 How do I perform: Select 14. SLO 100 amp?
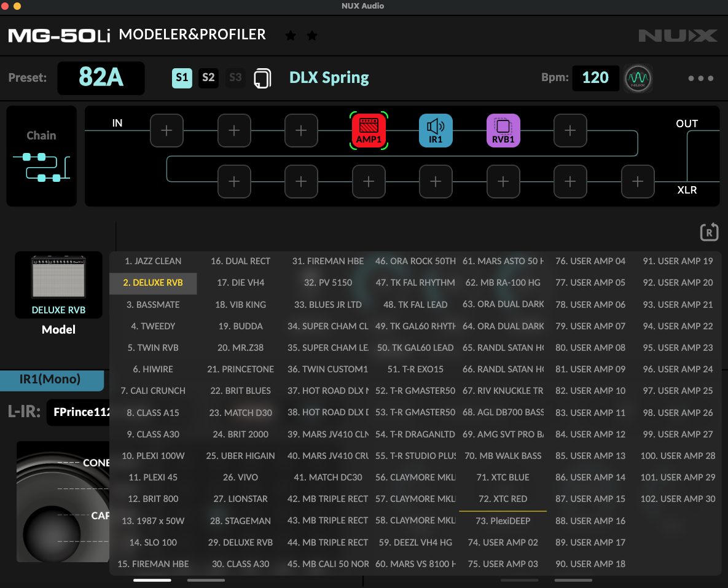coord(153,543)
